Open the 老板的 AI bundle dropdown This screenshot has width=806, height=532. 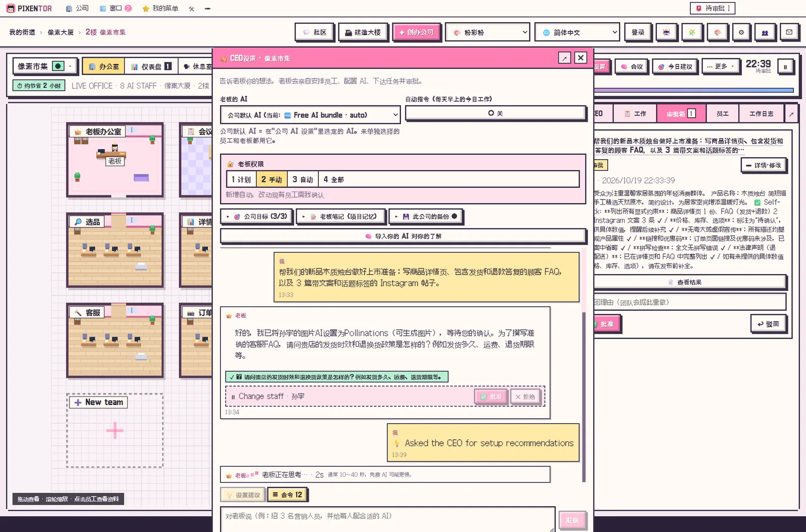pos(310,115)
